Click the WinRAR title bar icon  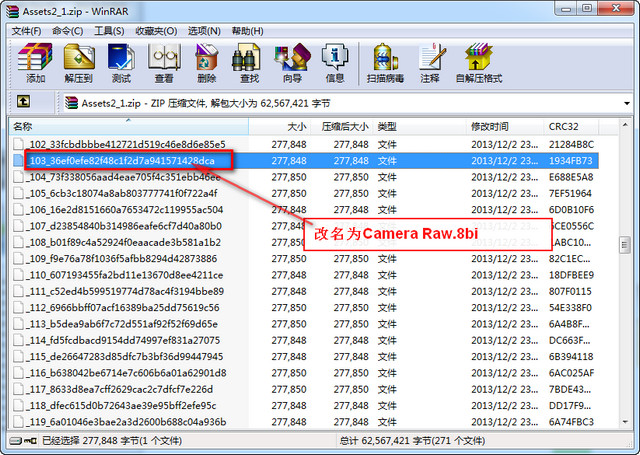point(12,11)
